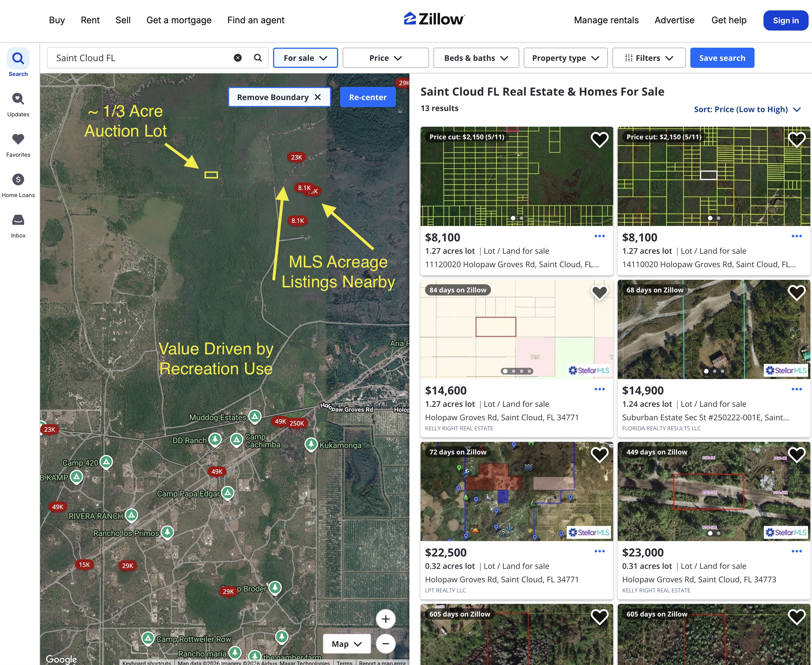Image resolution: width=812 pixels, height=665 pixels.
Task: Change sort order from Price Low to High
Action: click(x=747, y=110)
